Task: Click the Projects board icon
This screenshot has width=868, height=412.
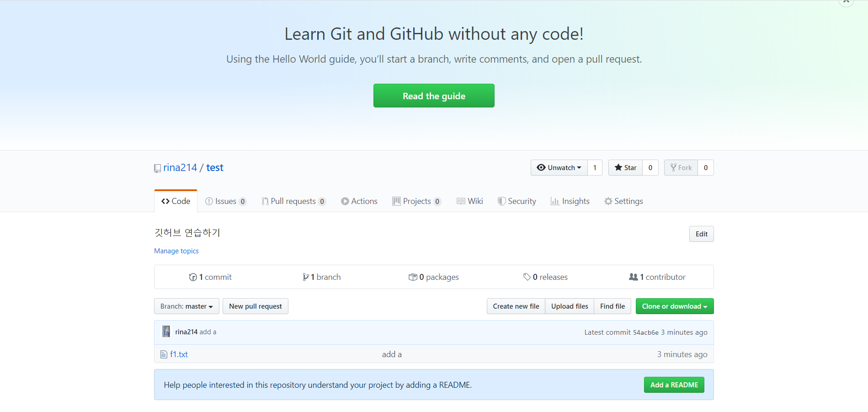Action: pos(396,201)
